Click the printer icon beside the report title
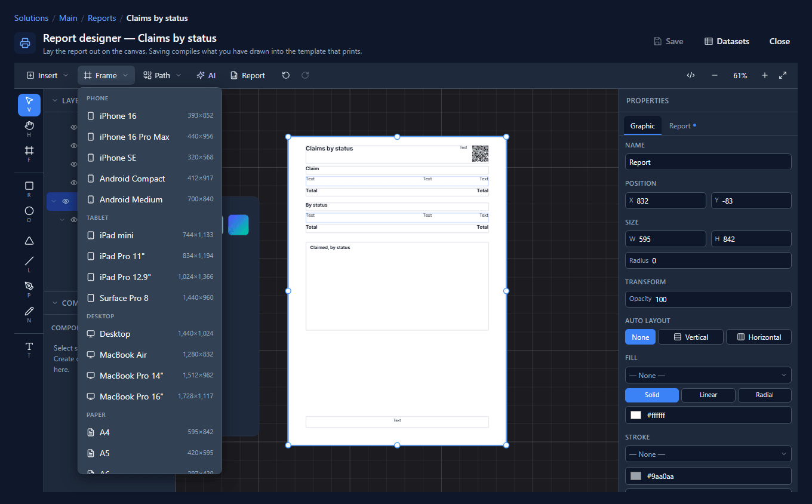Viewport: 812px width, 504px height. tap(25, 43)
